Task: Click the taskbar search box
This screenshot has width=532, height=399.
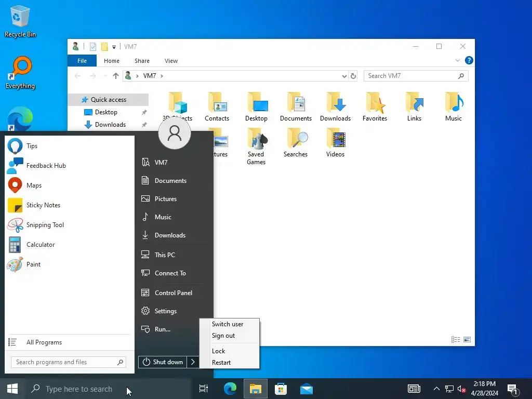Action: click(x=108, y=389)
